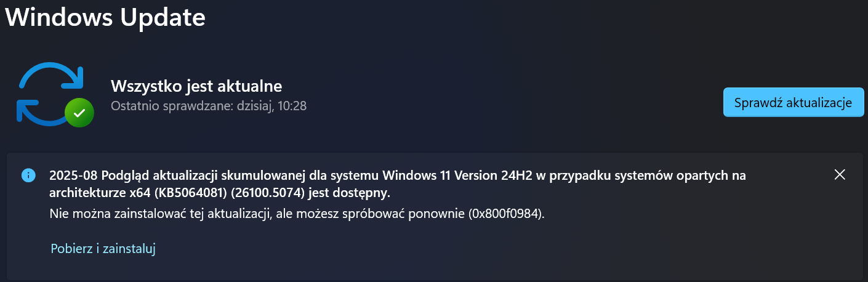Click the green checkmark status badge
This screenshot has height=282, width=868.
click(x=79, y=113)
